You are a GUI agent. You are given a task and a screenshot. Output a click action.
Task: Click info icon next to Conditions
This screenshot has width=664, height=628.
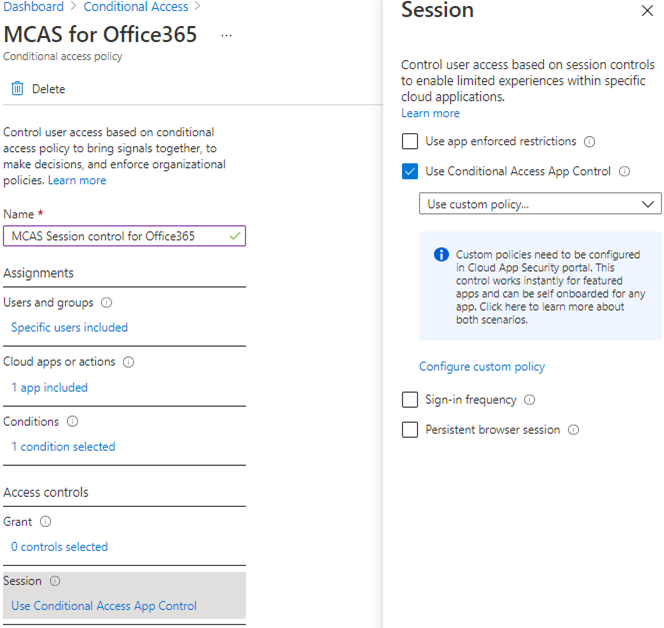click(72, 422)
